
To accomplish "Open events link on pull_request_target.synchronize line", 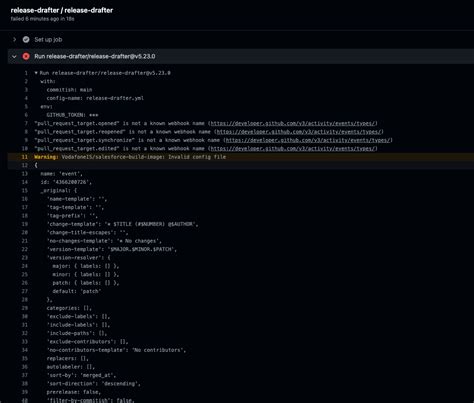I will point(308,140).
